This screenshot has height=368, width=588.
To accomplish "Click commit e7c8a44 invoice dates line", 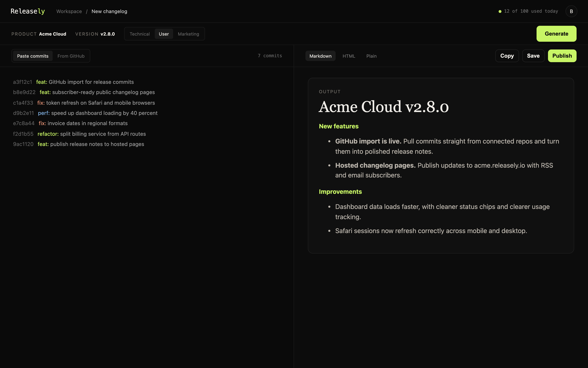I will point(70,123).
